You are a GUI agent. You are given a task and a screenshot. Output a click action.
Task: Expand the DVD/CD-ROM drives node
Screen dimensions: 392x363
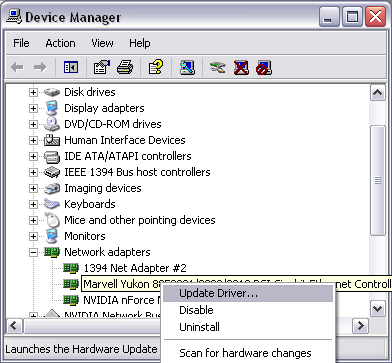pyautogui.click(x=33, y=124)
